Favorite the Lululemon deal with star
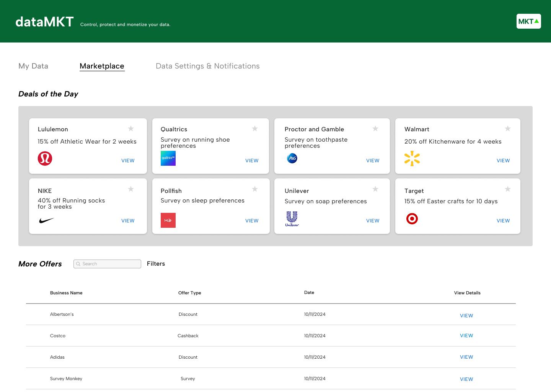551x392 pixels. point(131,129)
